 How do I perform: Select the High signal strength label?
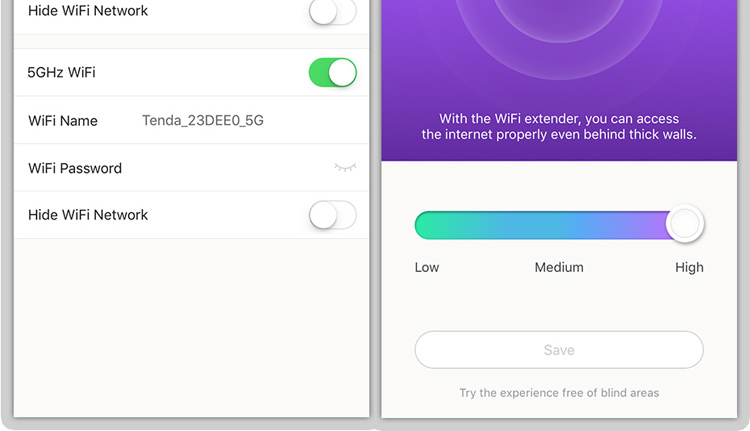click(x=689, y=267)
